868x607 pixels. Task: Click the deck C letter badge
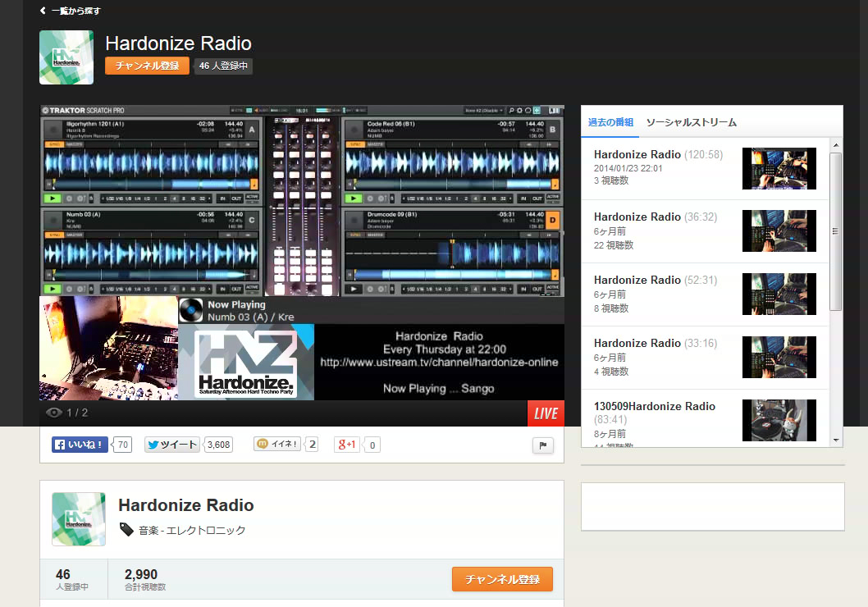coord(252,220)
